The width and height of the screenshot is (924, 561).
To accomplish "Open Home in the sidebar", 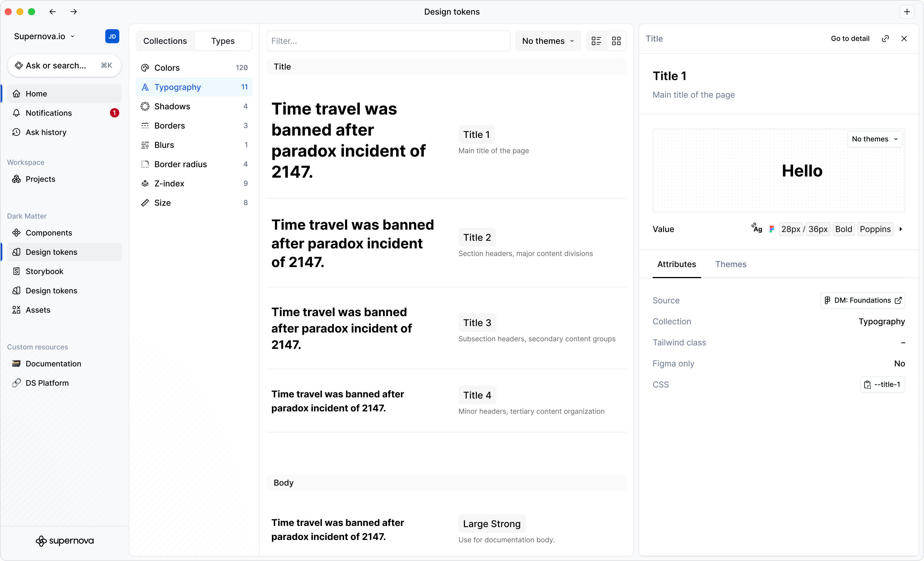I will [64, 94].
